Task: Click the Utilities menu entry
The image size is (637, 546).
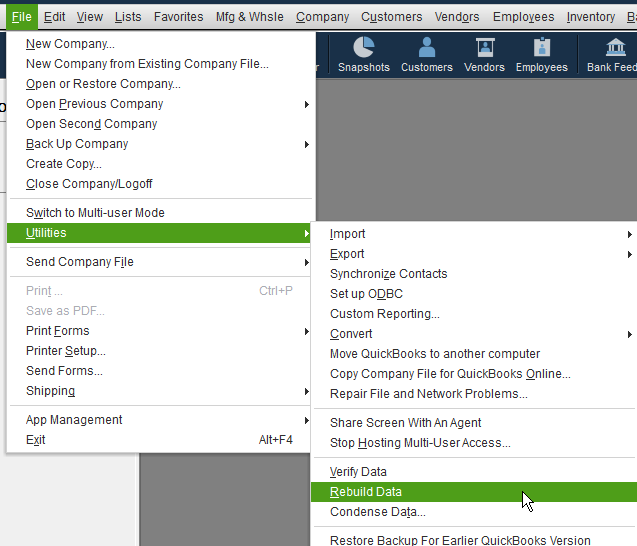Action: point(159,233)
